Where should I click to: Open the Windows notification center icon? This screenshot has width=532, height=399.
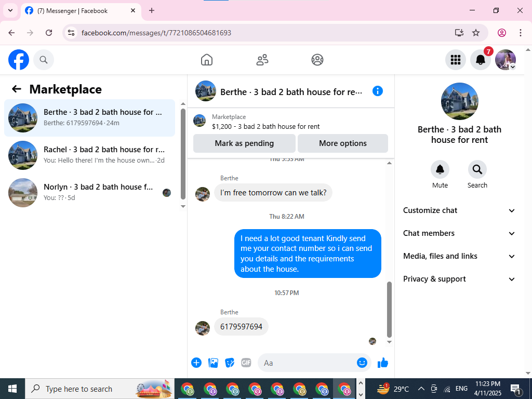pos(515,389)
